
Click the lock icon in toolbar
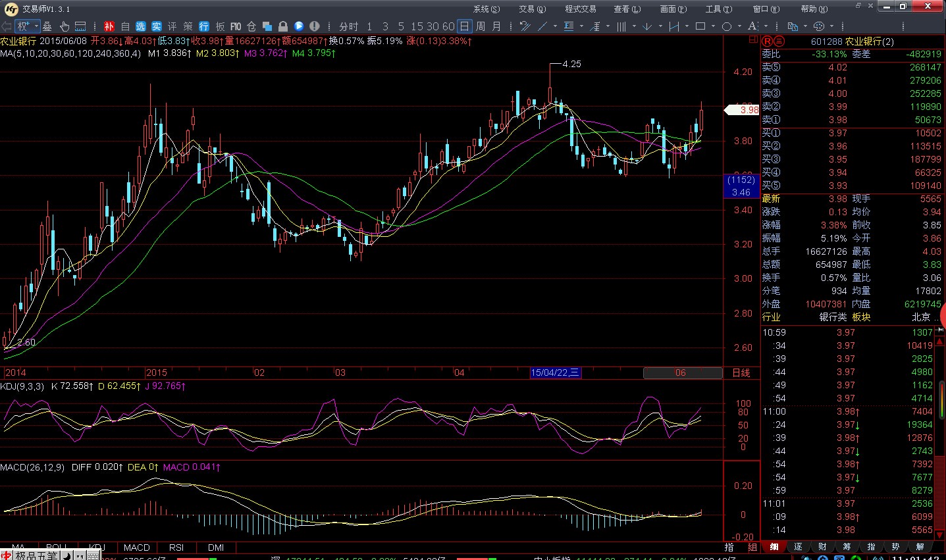[283, 26]
